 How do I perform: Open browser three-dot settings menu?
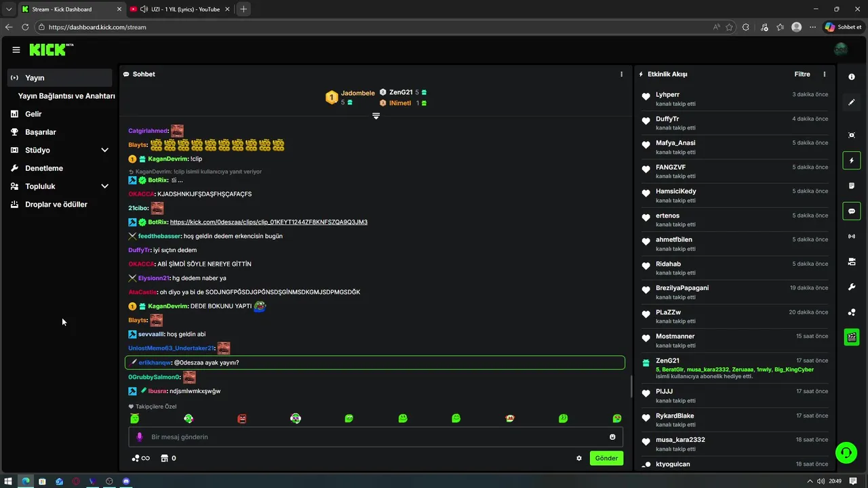[x=812, y=27]
